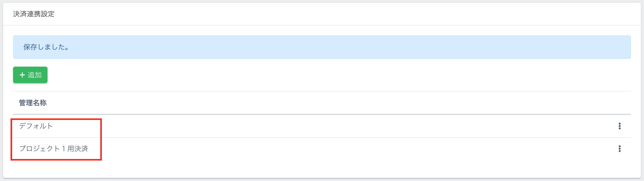The image size is (644, 181).
Task: Show the kebab menu on the first list row
Action: 619,126
